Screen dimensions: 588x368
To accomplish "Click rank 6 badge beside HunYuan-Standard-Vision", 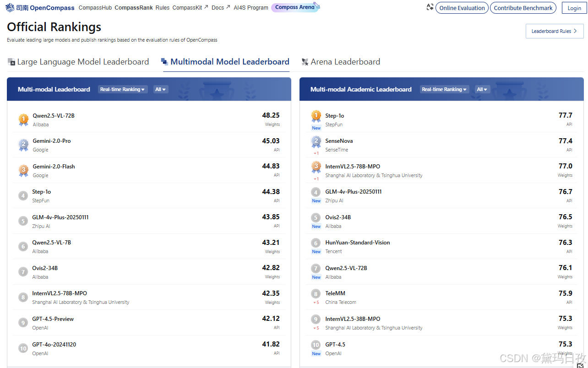I will tap(316, 243).
